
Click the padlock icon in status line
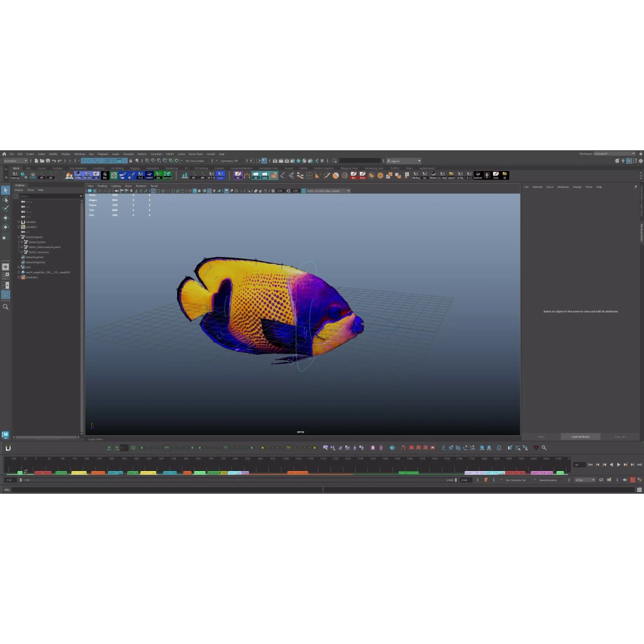pyautogui.click(x=131, y=161)
